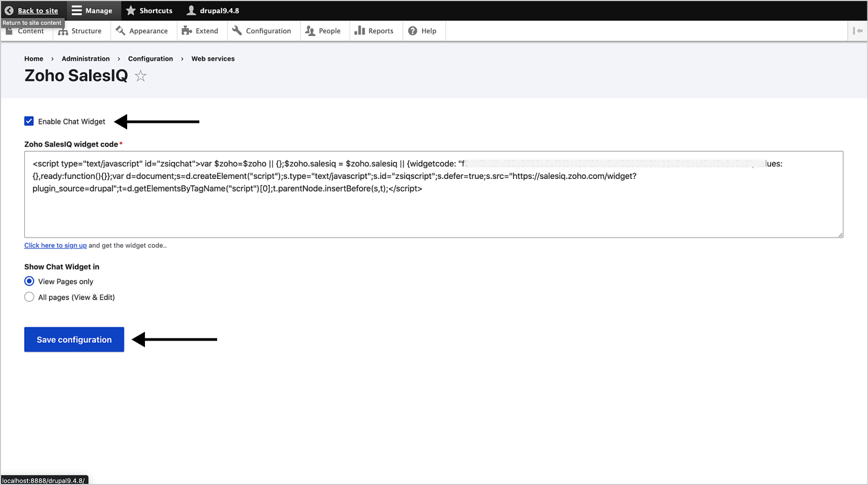Click the Help question mark icon

point(413,31)
